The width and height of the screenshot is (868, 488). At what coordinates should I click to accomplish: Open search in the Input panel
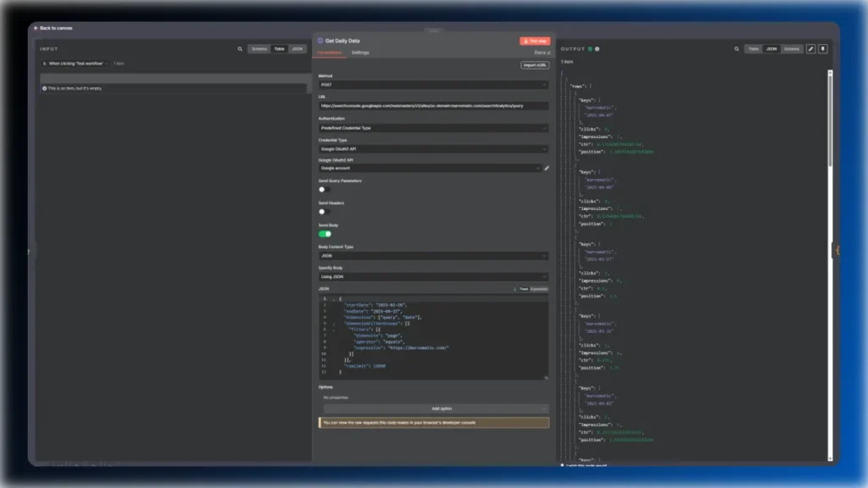point(240,48)
